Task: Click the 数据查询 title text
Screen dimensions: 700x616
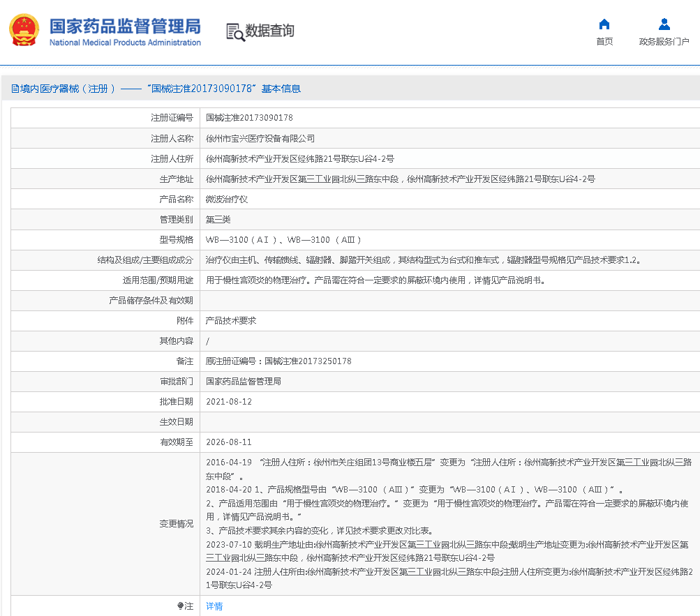Action: tap(269, 31)
